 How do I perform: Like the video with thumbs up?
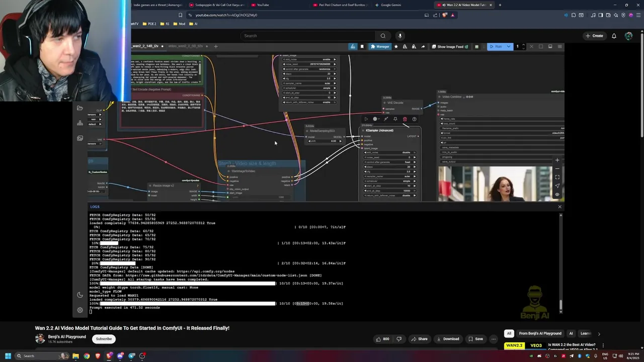[382, 339]
